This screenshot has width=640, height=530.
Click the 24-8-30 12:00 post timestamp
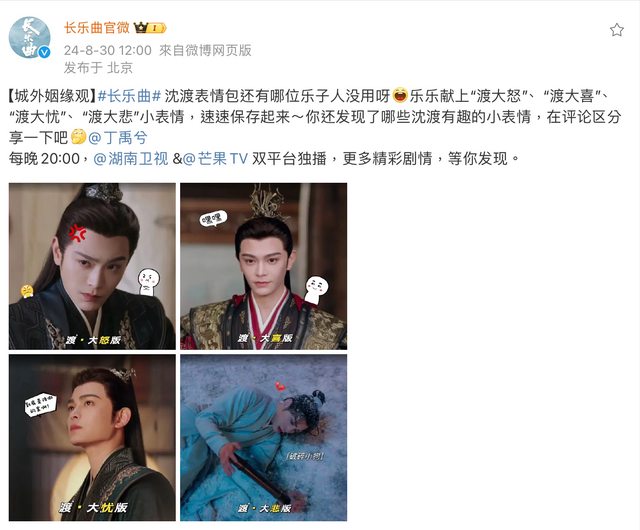point(108,50)
